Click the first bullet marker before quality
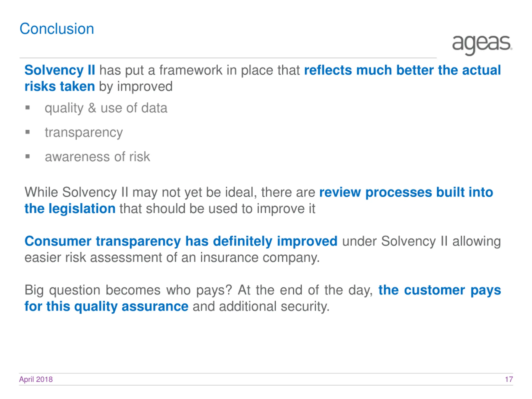The height and width of the screenshot is (399, 532). [x=28, y=107]
